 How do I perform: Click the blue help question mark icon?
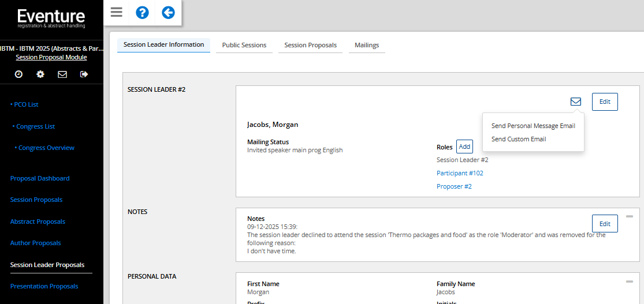pyautogui.click(x=142, y=13)
